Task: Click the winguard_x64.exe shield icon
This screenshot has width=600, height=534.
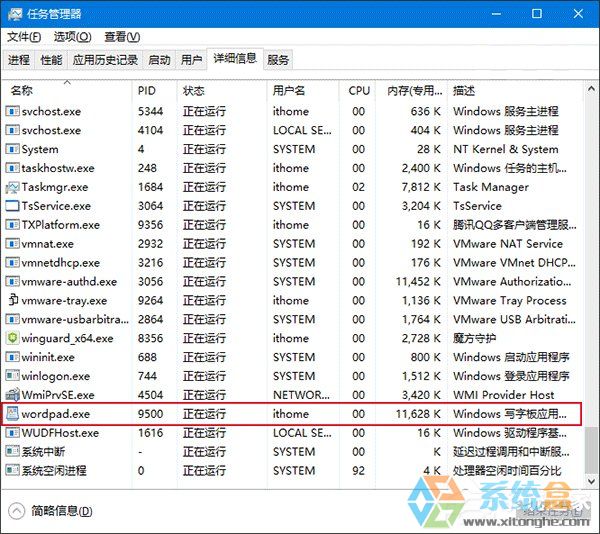Action: [x=13, y=338]
